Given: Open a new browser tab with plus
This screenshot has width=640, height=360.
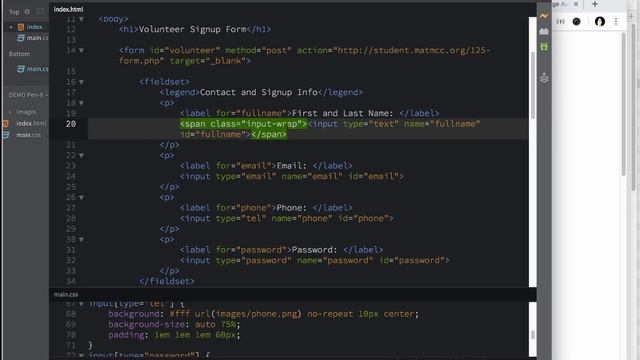Looking at the screenshot, I should coord(595,4).
